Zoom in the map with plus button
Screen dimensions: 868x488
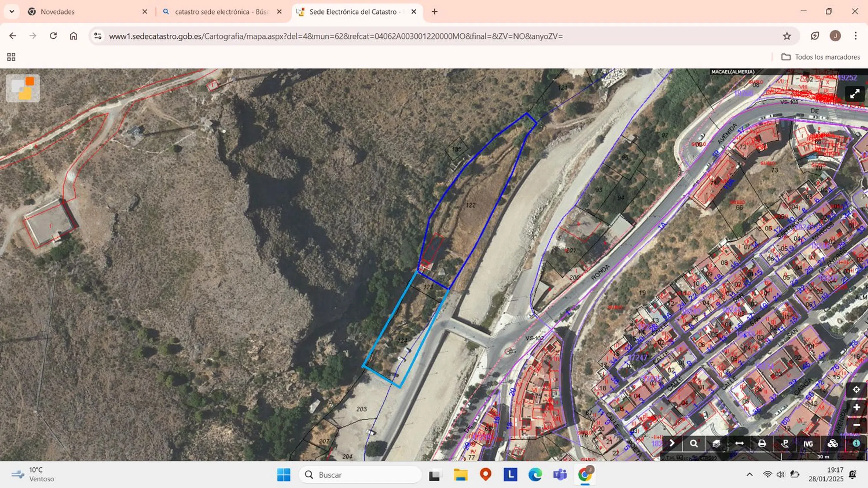pos(856,408)
